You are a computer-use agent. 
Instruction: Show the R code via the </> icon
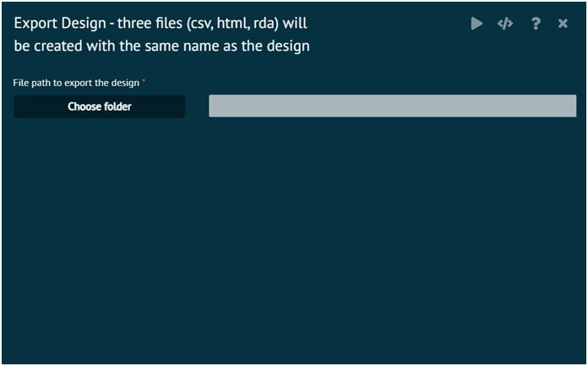coord(505,24)
